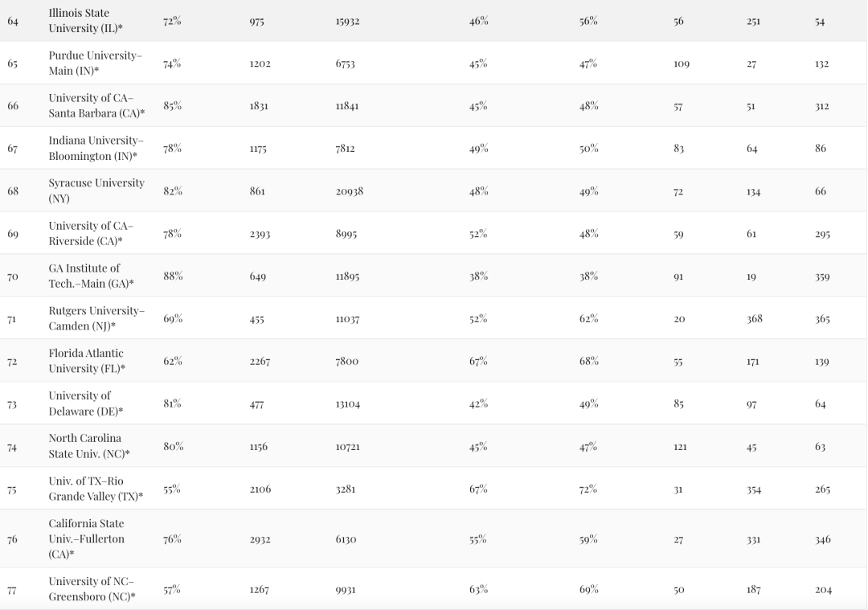Click rank number 70 cell
This screenshot has height=610, width=868.
click(x=13, y=276)
